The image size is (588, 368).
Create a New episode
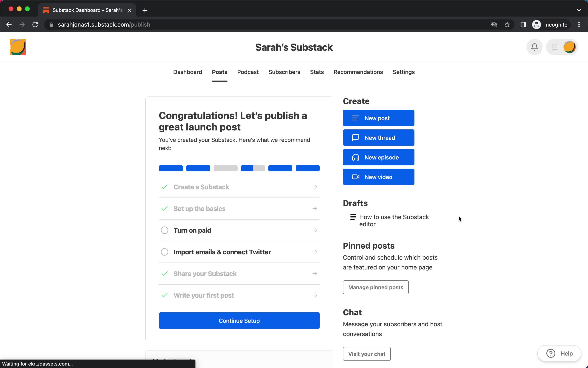pyautogui.click(x=379, y=157)
